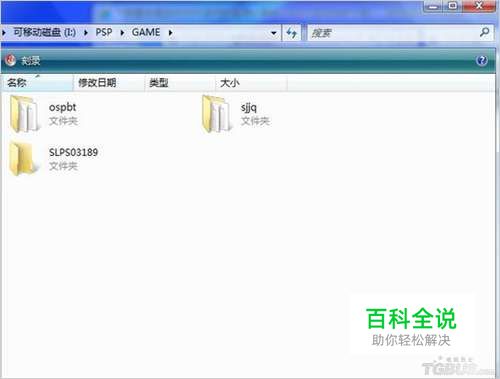Click the burn disc icon in toolbar
Viewport: 500px width, 379px height.
click(x=11, y=60)
